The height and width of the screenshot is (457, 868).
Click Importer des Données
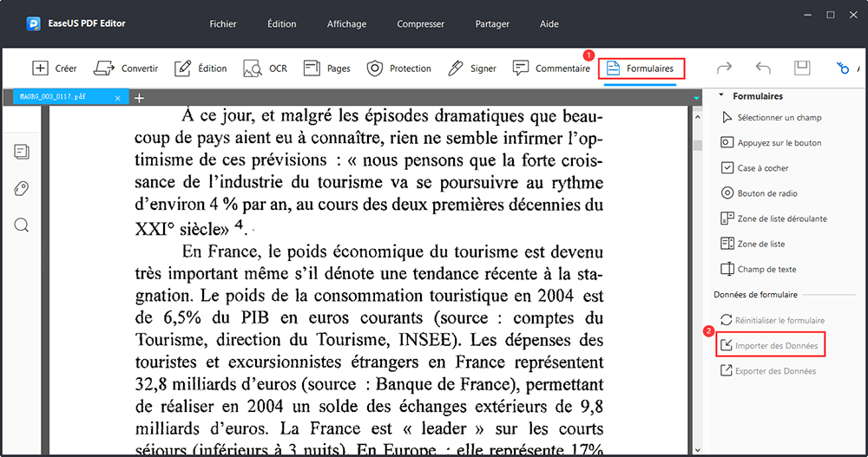tap(770, 345)
